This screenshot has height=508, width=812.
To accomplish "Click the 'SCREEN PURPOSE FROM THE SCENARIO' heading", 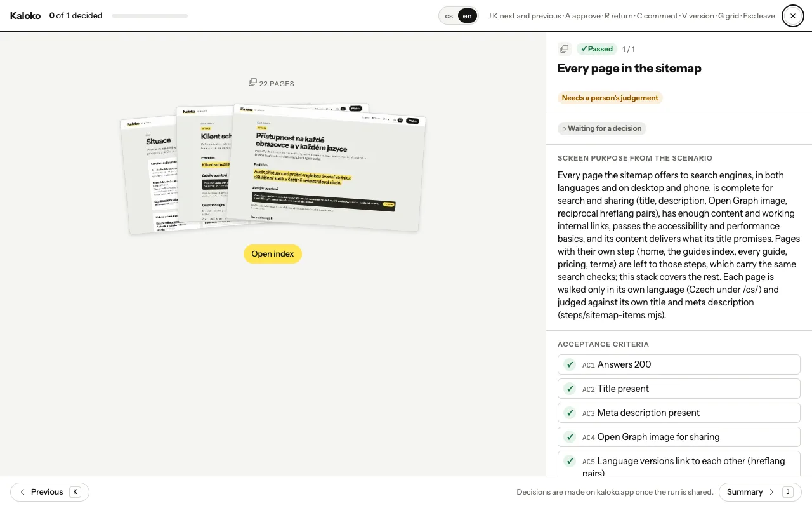I will [x=635, y=158].
